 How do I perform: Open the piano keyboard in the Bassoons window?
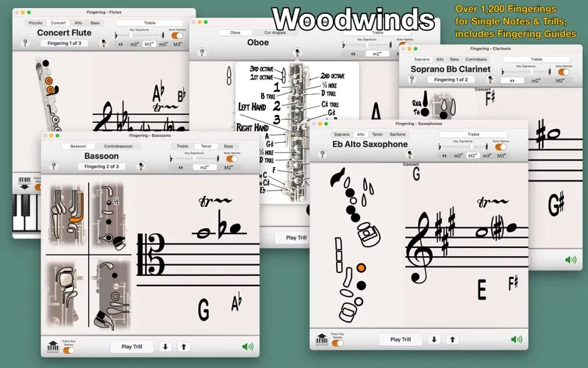point(53,346)
